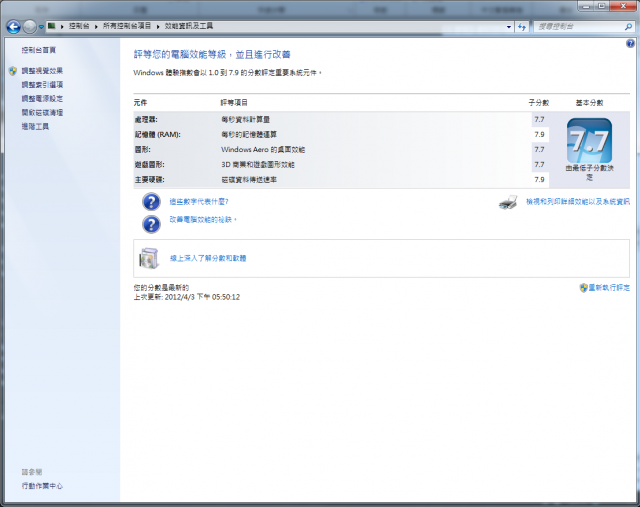Maximize the Control Panel window
Image resolution: width=640 pixels, height=507 pixels.
602,6
